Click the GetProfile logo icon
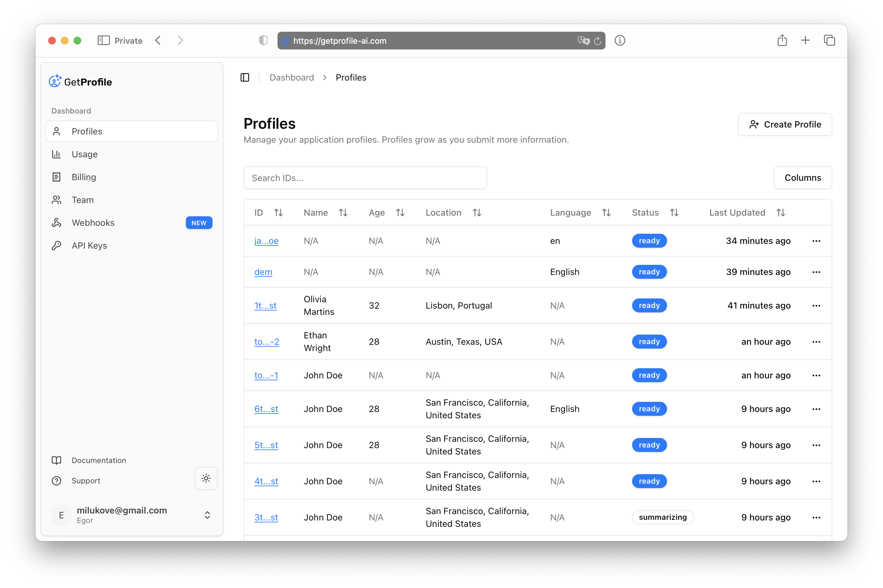The height and width of the screenshot is (588, 883). [x=55, y=81]
